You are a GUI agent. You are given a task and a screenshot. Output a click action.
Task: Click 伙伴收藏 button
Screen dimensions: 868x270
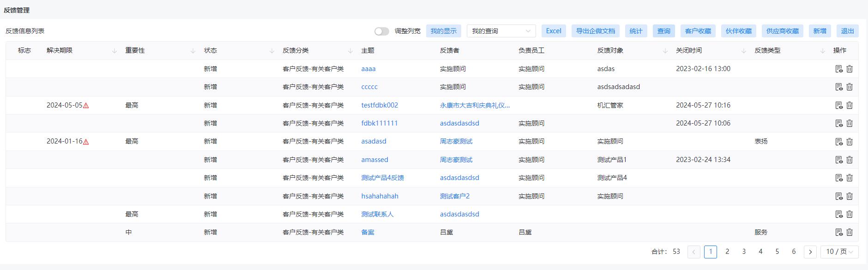739,31
